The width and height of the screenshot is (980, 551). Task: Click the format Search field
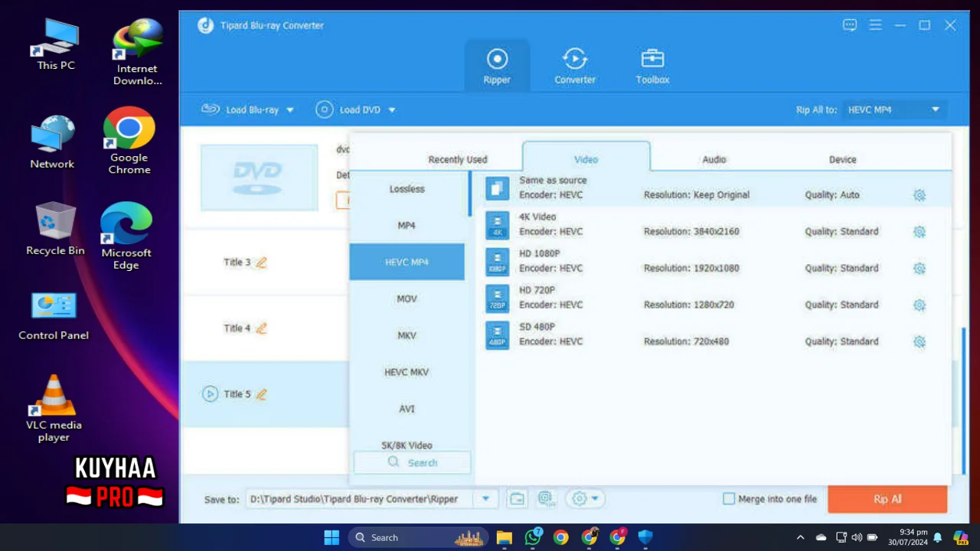tap(412, 462)
